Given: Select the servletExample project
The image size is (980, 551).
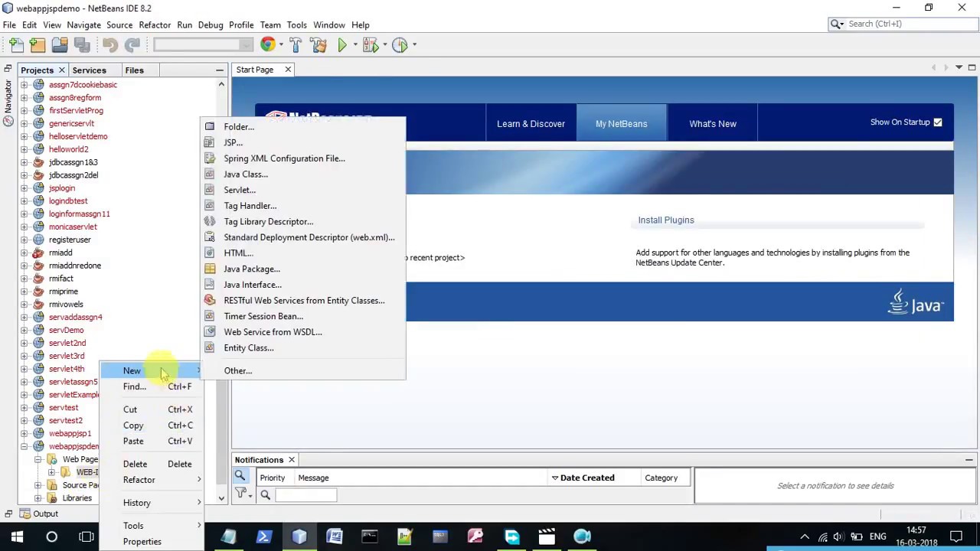Looking at the screenshot, I should pyautogui.click(x=74, y=395).
